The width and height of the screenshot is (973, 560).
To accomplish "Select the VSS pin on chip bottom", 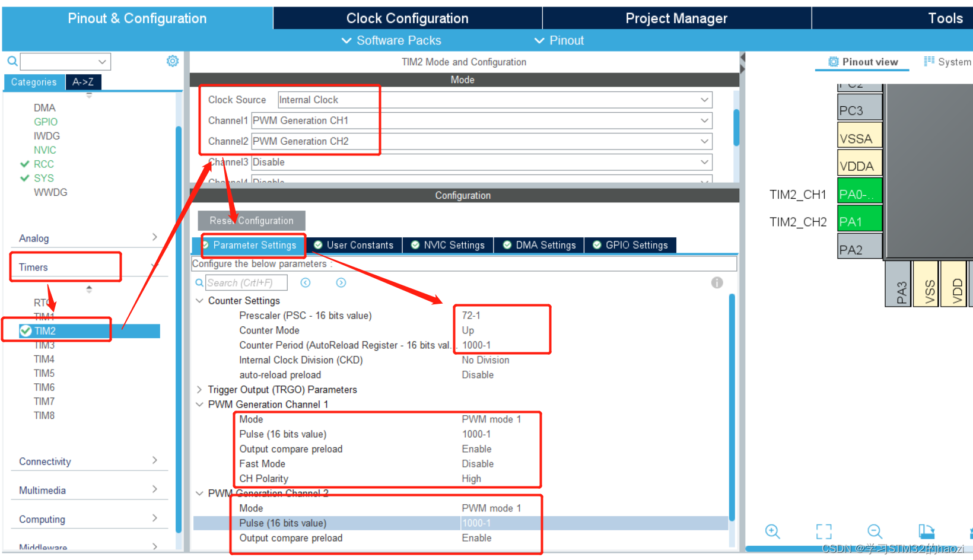I will coord(926,284).
